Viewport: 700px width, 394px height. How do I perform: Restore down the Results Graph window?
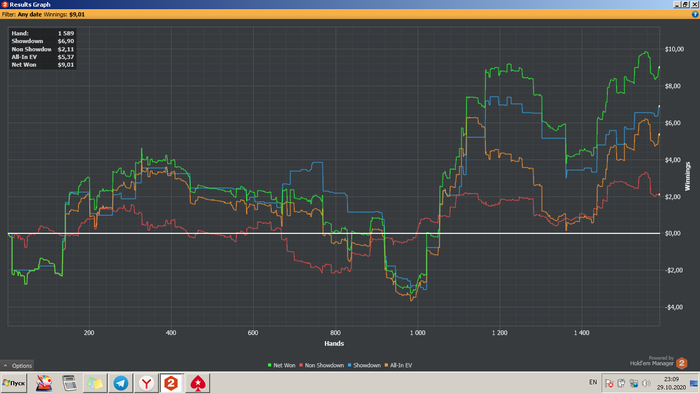[x=686, y=4]
